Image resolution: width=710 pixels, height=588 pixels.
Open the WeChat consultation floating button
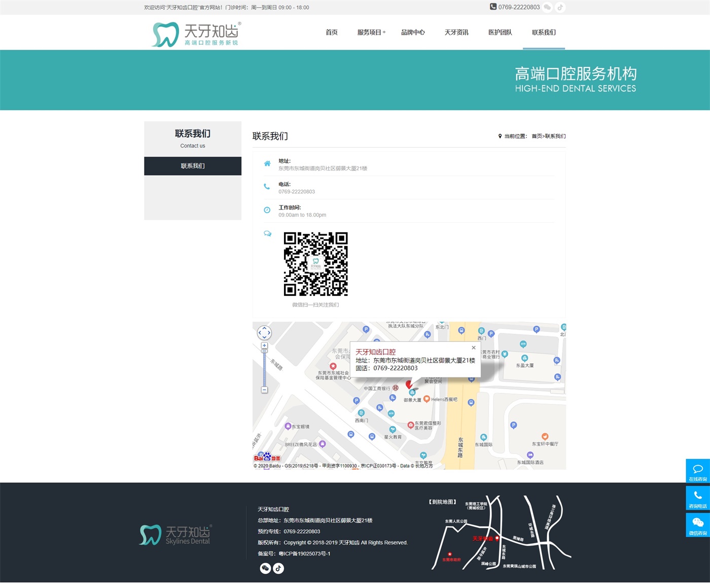pyautogui.click(x=698, y=525)
